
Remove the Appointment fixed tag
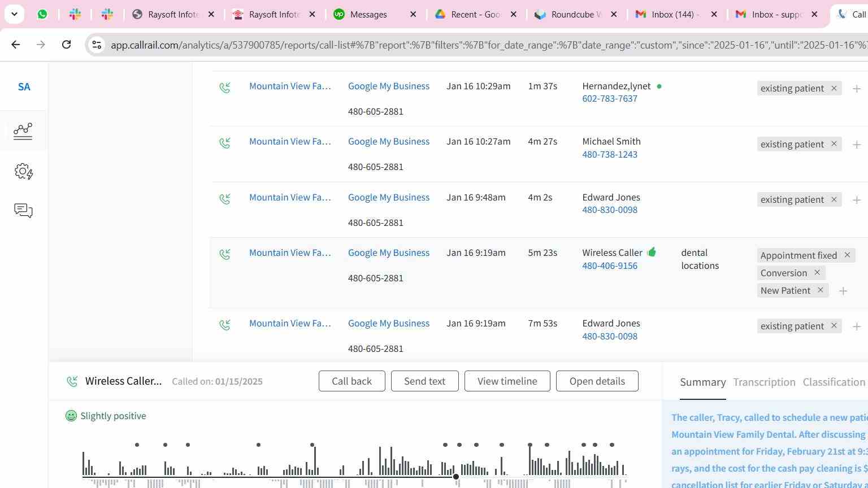tap(847, 255)
